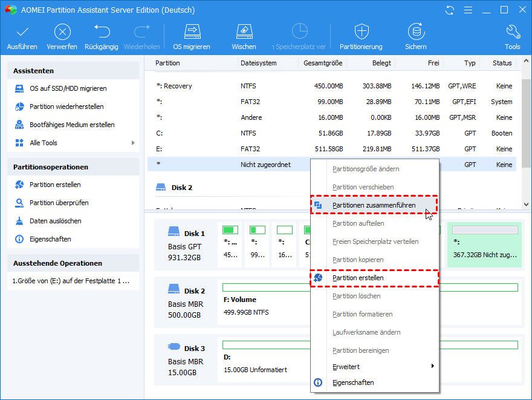
Task: Select the GPT,EFI System partition row
Action: click(332, 102)
